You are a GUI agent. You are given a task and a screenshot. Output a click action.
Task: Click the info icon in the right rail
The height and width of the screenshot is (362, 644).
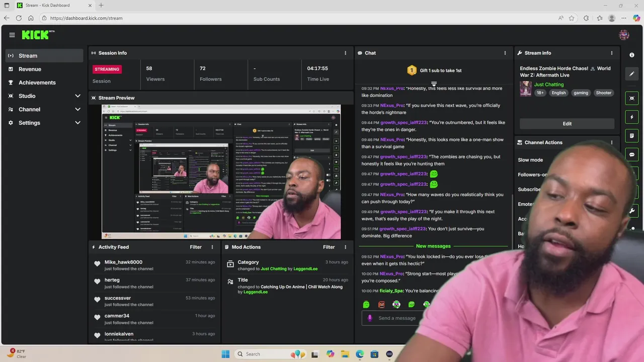(x=632, y=55)
